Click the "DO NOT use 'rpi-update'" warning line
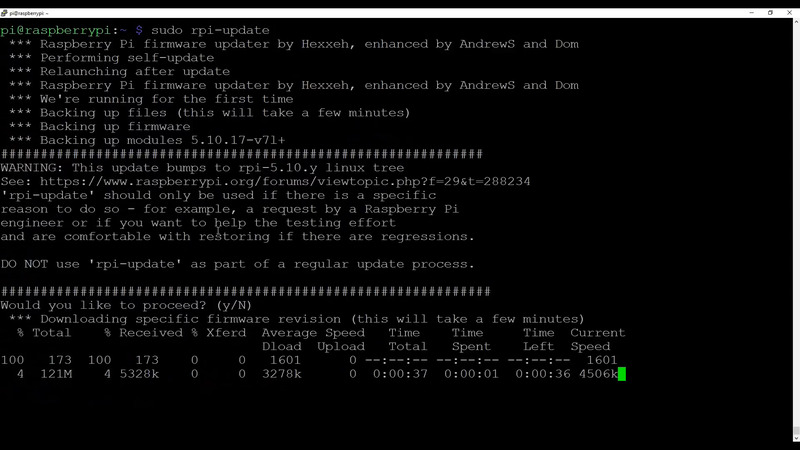 click(237, 264)
